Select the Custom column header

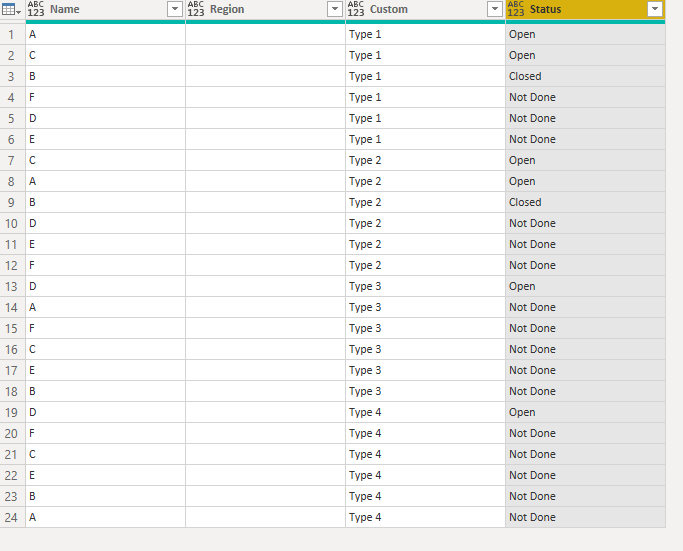point(425,9)
